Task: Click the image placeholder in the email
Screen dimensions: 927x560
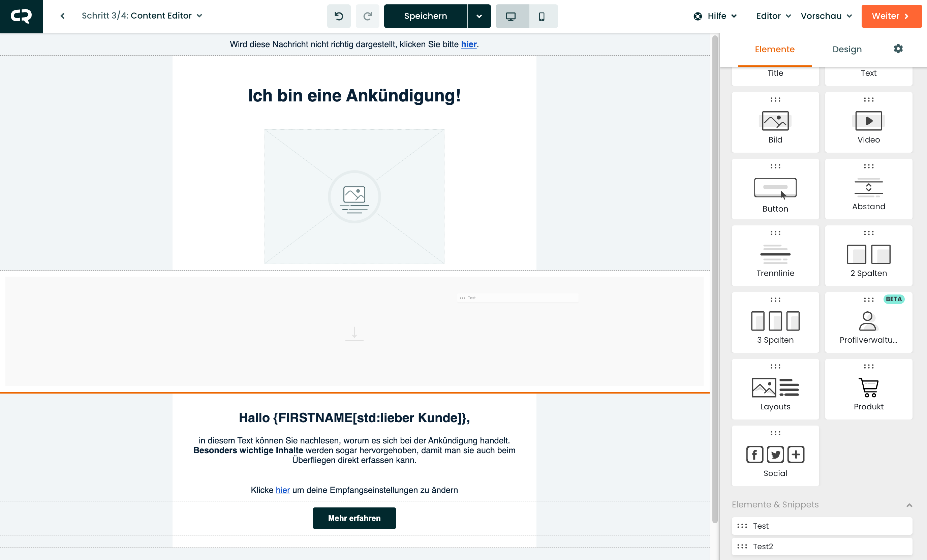Action: coord(354,197)
